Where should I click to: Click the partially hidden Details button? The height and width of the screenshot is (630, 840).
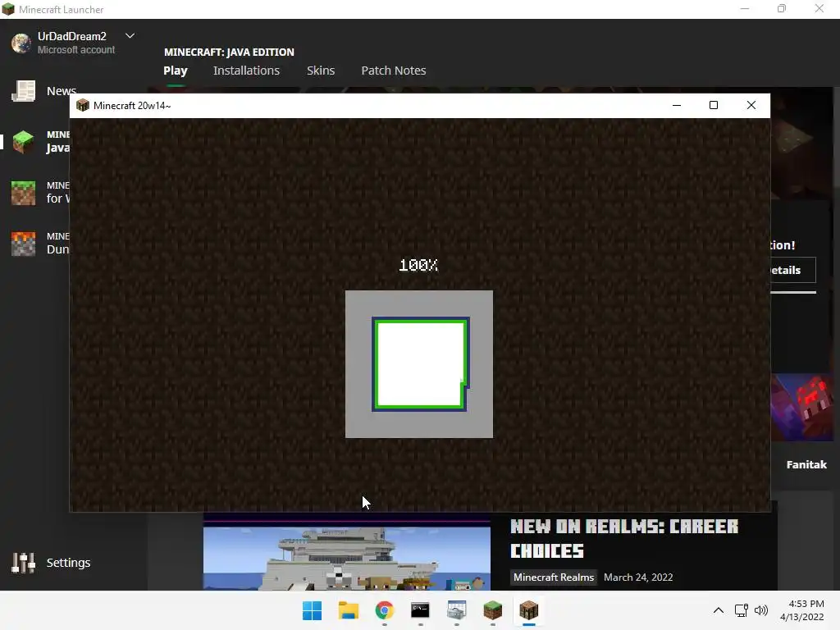click(793, 270)
